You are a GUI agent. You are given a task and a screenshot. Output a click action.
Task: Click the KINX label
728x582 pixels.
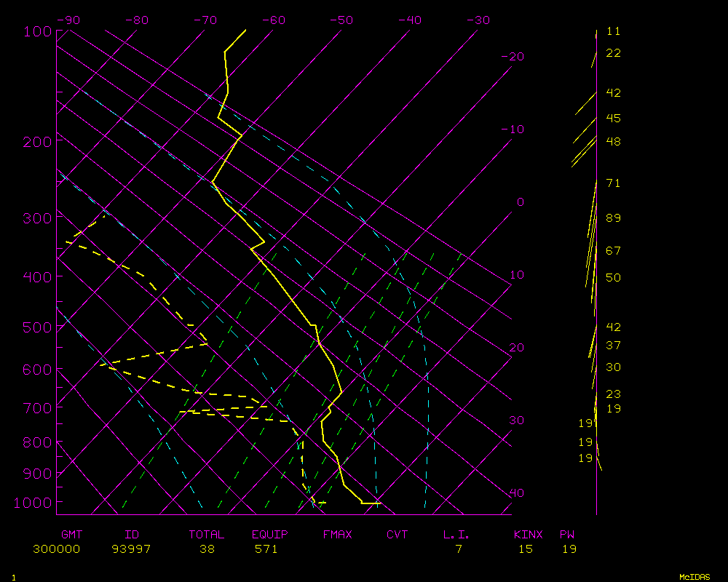pyautogui.click(x=528, y=535)
